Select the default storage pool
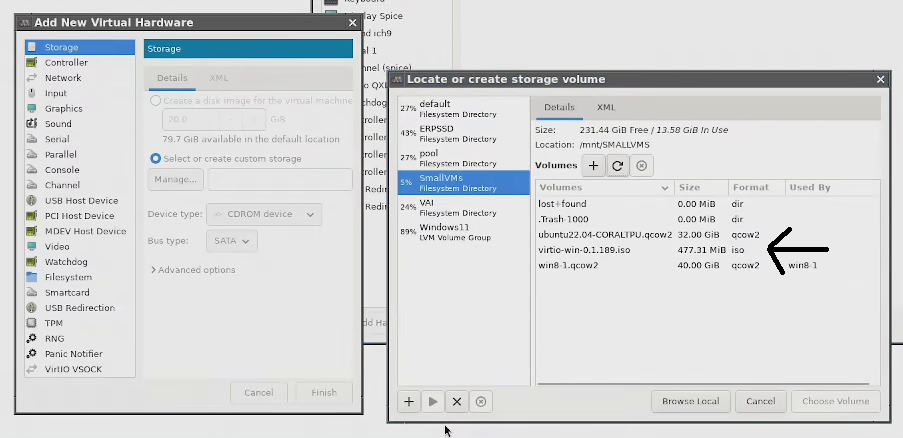The image size is (903, 438). click(464, 109)
